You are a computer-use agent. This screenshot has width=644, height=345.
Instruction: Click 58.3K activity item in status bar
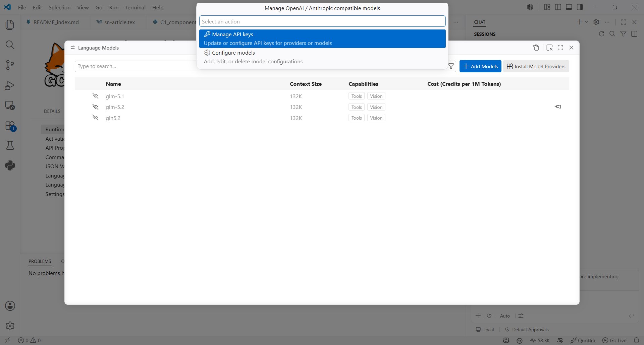540,340
